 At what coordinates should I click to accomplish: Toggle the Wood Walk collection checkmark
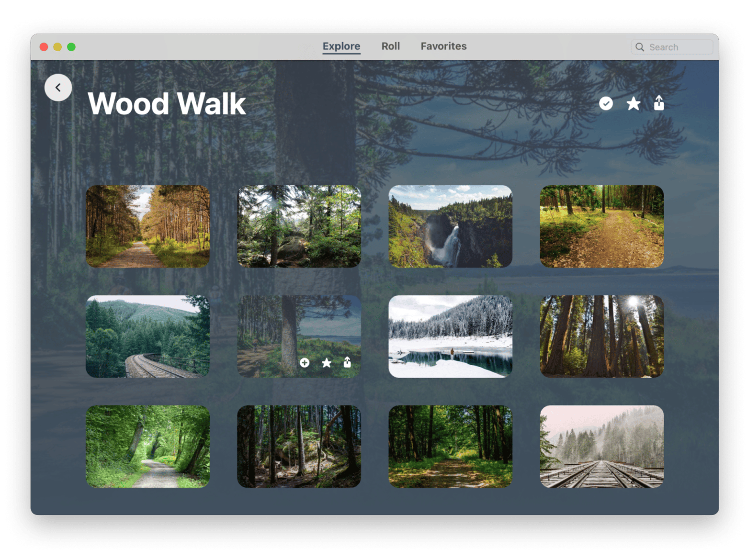point(606,103)
